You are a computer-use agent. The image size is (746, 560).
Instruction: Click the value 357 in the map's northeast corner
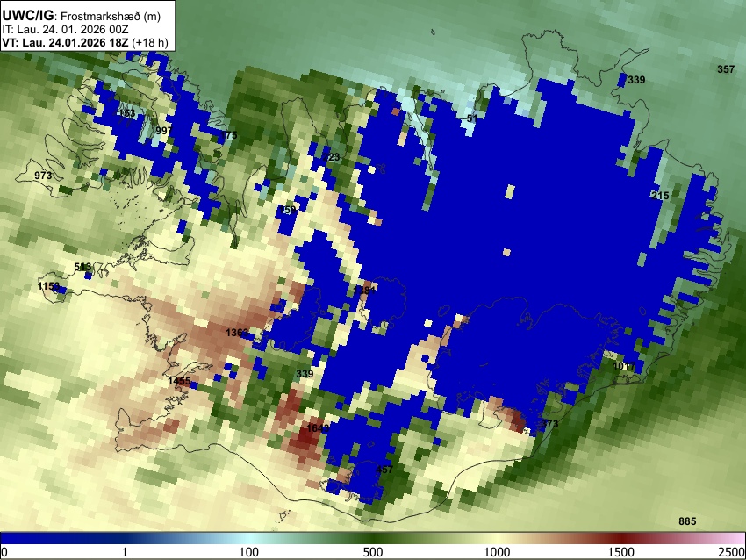(x=726, y=69)
